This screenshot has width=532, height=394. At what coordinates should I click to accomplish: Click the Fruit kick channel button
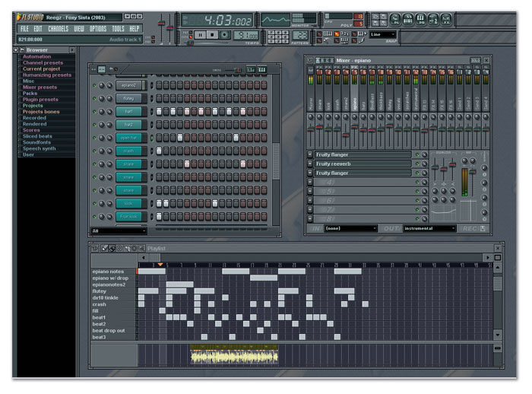129,217
